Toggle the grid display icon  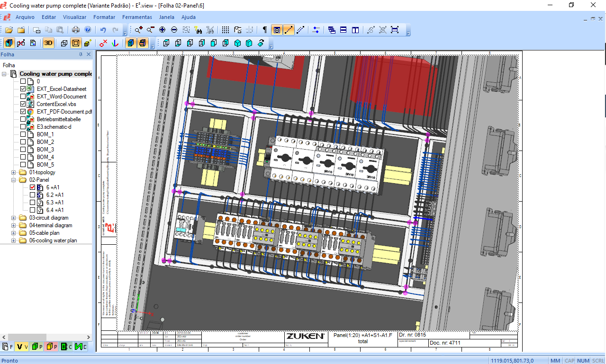225,29
